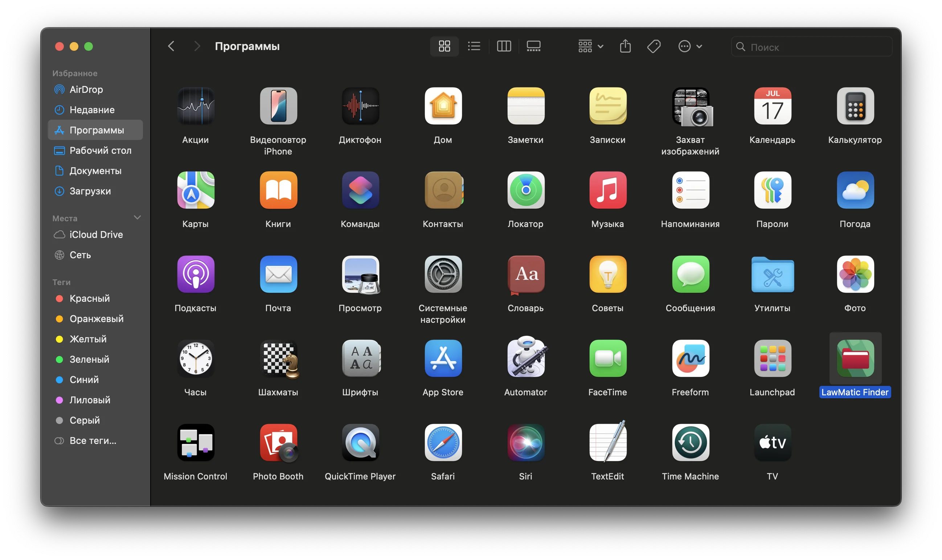Screen dimensions: 942x560
Task: Click the Шрифты font book icon
Action: 361,358
